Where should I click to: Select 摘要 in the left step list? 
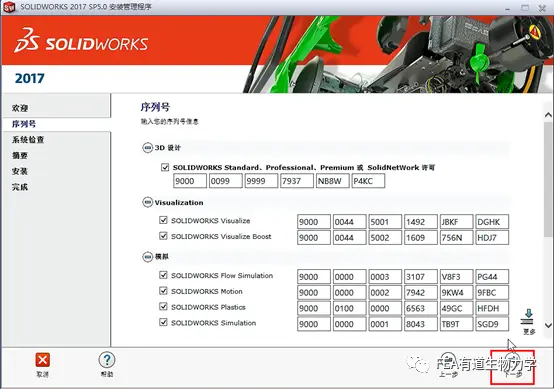[20, 155]
